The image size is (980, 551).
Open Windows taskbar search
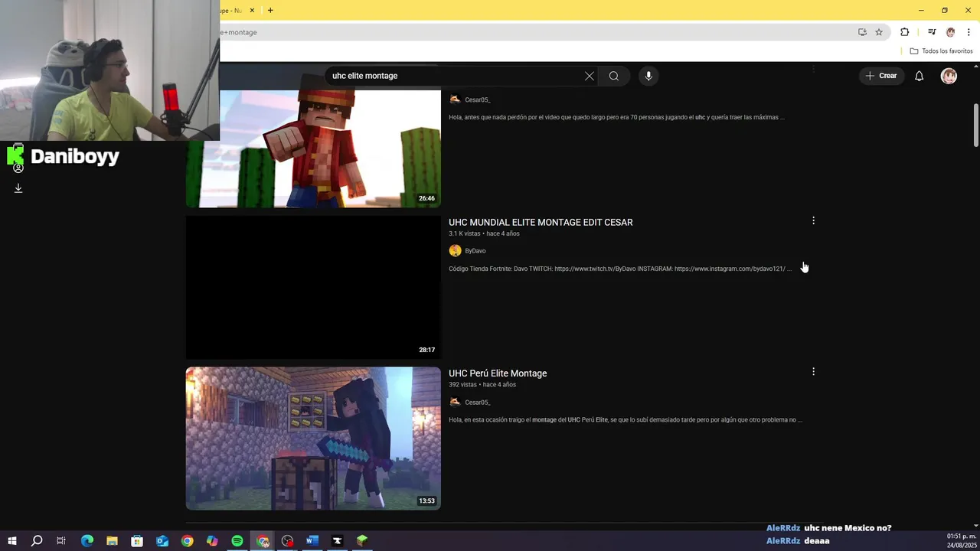pyautogui.click(x=37, y=541)
